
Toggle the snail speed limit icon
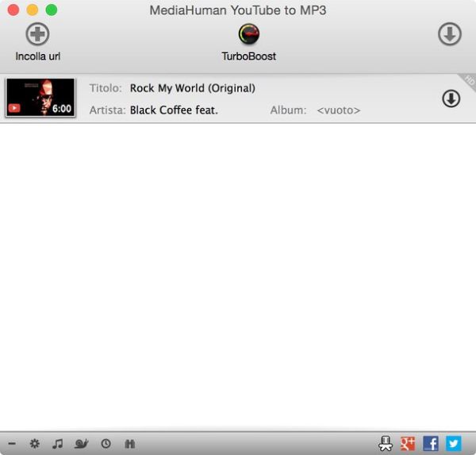[x=81, y=444]
